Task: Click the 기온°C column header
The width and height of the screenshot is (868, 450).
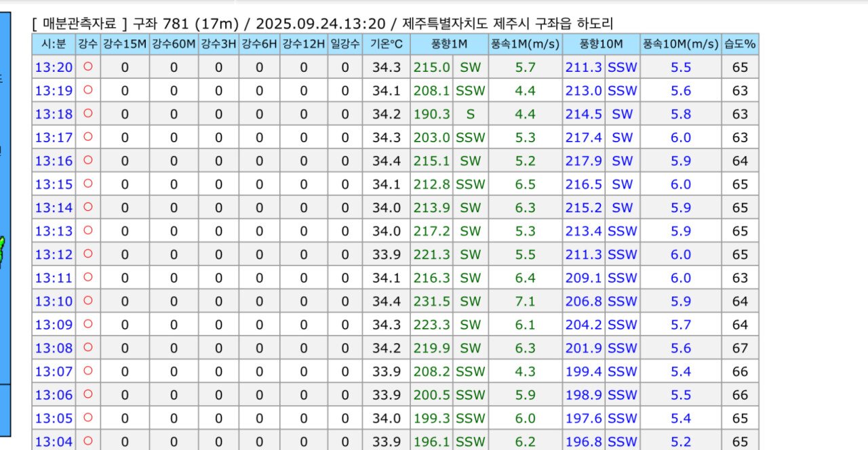Action: (386, 43)
